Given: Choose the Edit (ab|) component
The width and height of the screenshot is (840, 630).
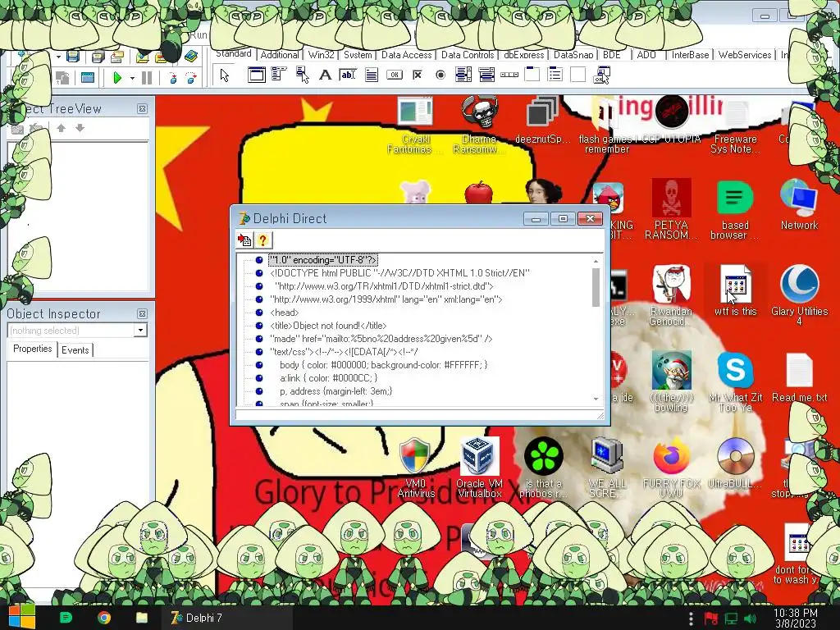Looking at the screenshot, I should click(x=348, y=75).
